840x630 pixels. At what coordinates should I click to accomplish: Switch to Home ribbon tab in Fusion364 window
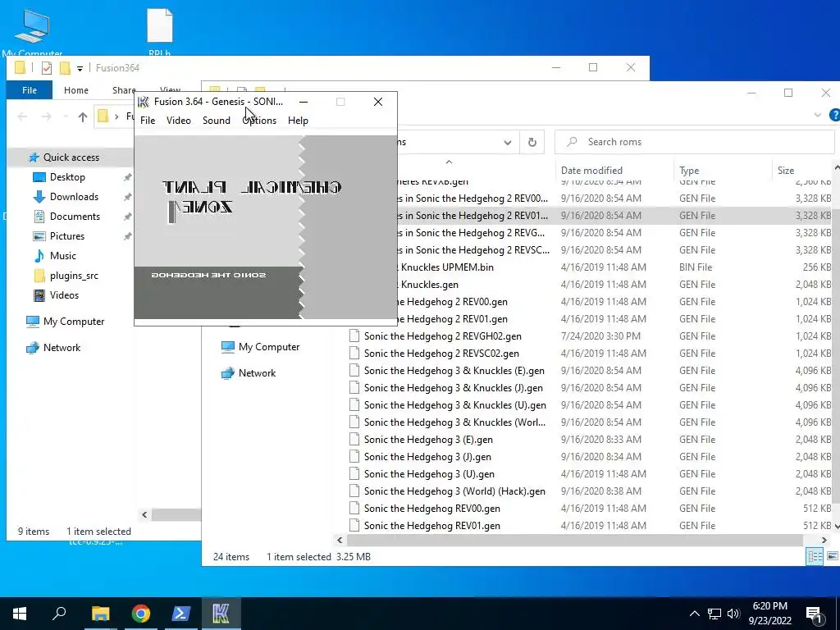(76, 90)
